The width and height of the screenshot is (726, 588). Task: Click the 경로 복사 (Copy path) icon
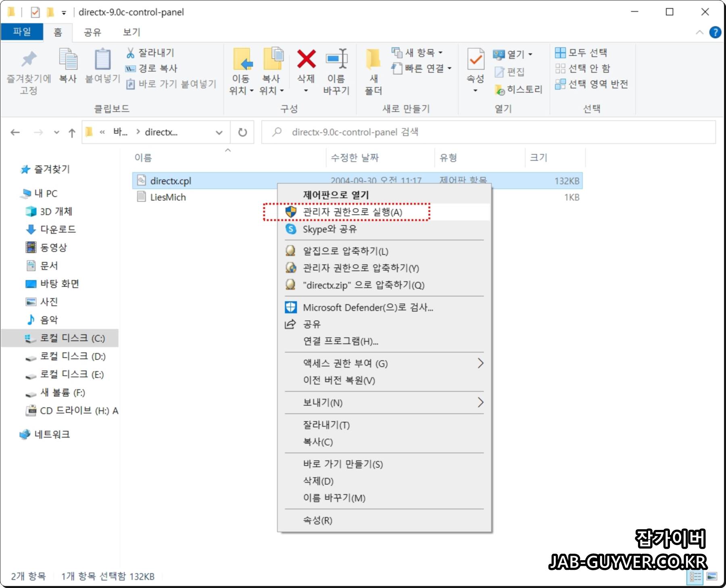(130, 68)
